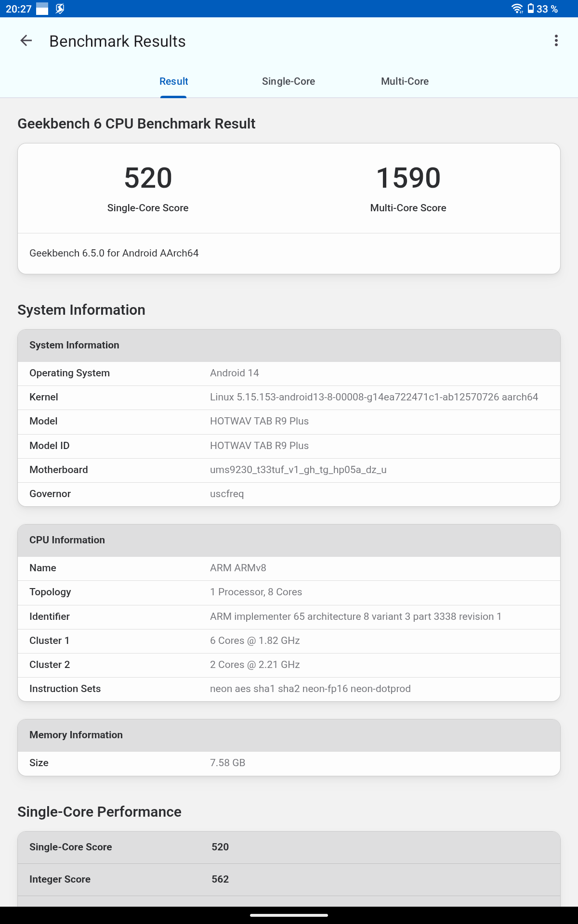This screenshot has height=924, width=578.
Task: Tap the back arrow icon
Action: [26, 41]
